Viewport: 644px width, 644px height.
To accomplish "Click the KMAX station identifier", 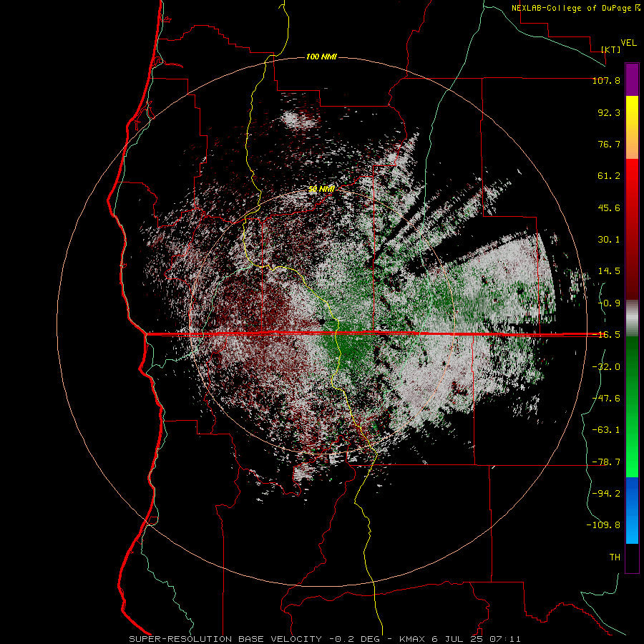I will pyautogui.click(x=413, y=639).
